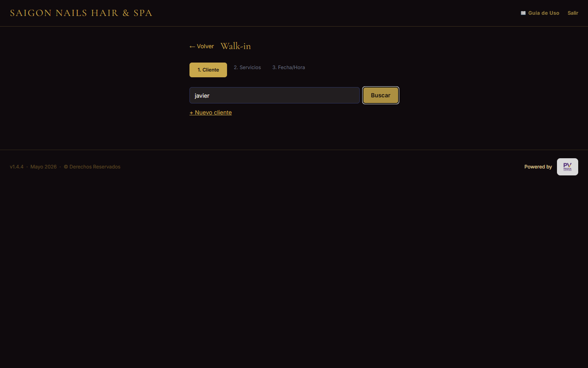Click the v1.4.4 version text
Screen dimensions: 588x368
(x=17, y=167)
